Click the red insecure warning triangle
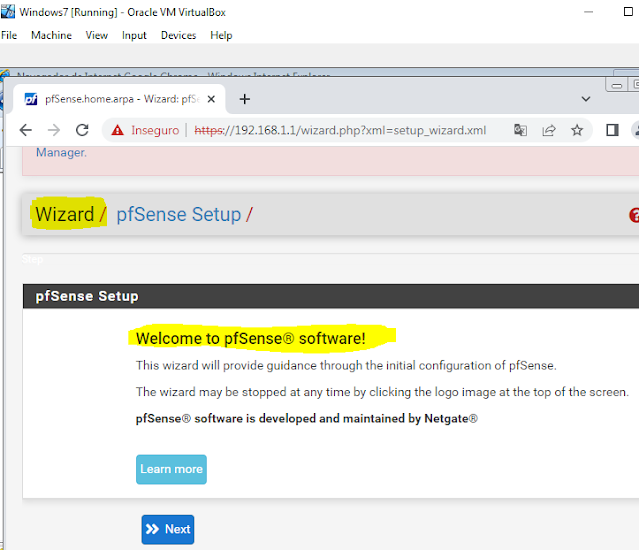639x550 pixels. (117, 130)
